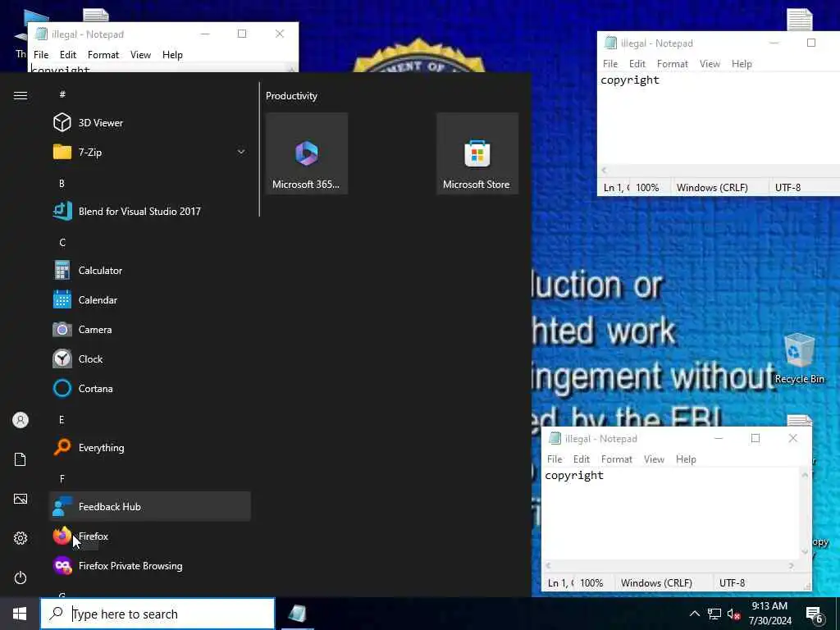The width and height of the screenshot is (840, 630).
Task: Open File menu in the top-right Notepad
Action: point(610,64)
